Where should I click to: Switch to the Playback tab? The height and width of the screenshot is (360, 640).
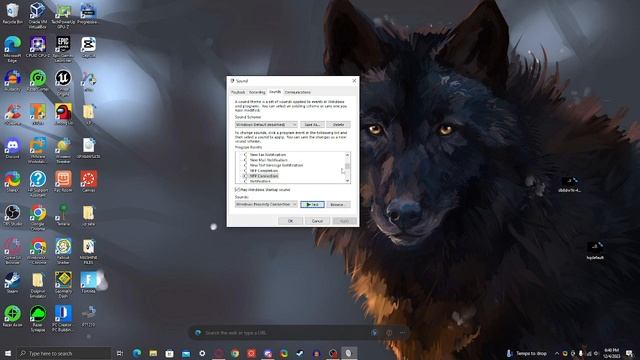coord(238,92)
